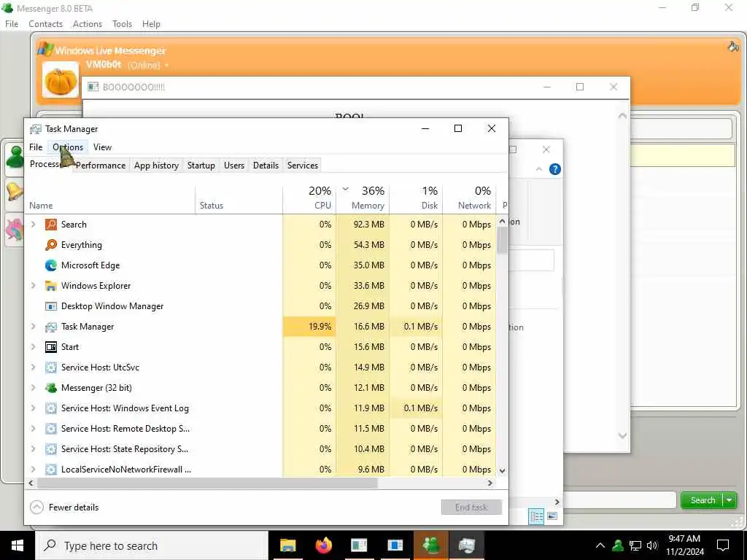Click the taskbar clock showing 9:47 AM
The image size is (747, 560).
pyautogui.click(x=684, y=545)
